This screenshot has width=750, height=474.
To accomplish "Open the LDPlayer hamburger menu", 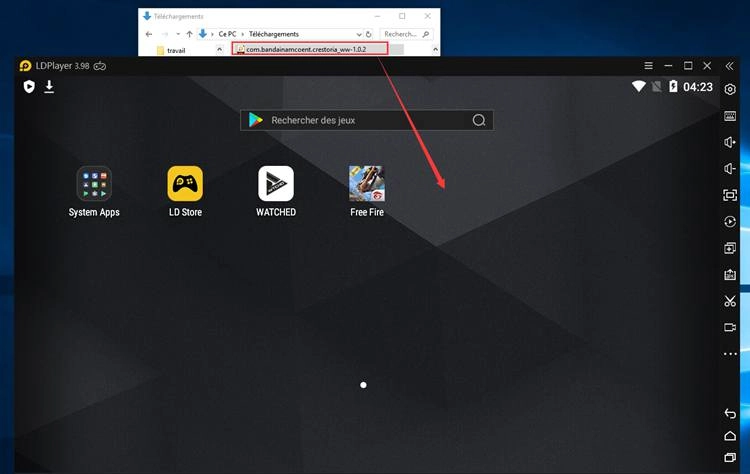I will (649, 66).
